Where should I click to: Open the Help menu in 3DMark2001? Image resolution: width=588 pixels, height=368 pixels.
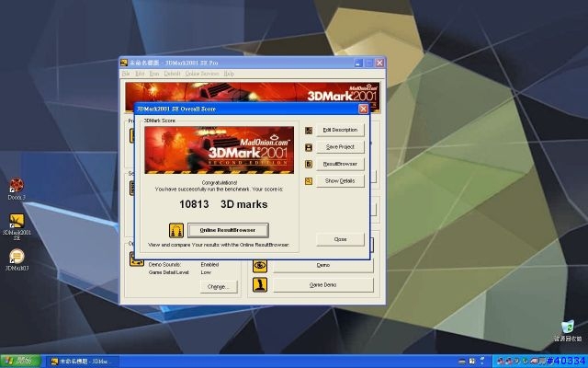[x=229, y=74]
